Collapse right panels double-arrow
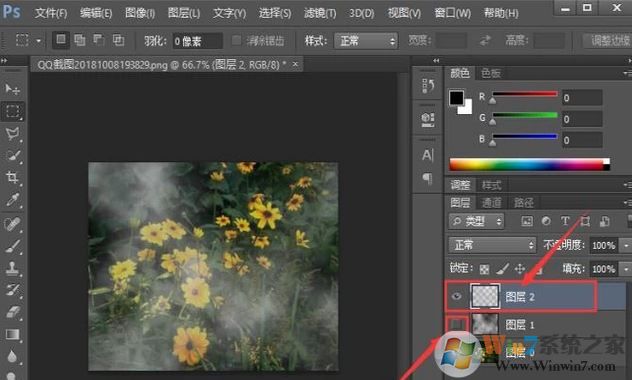Viewport: 632px width, 380px height. tap(436, 60)
